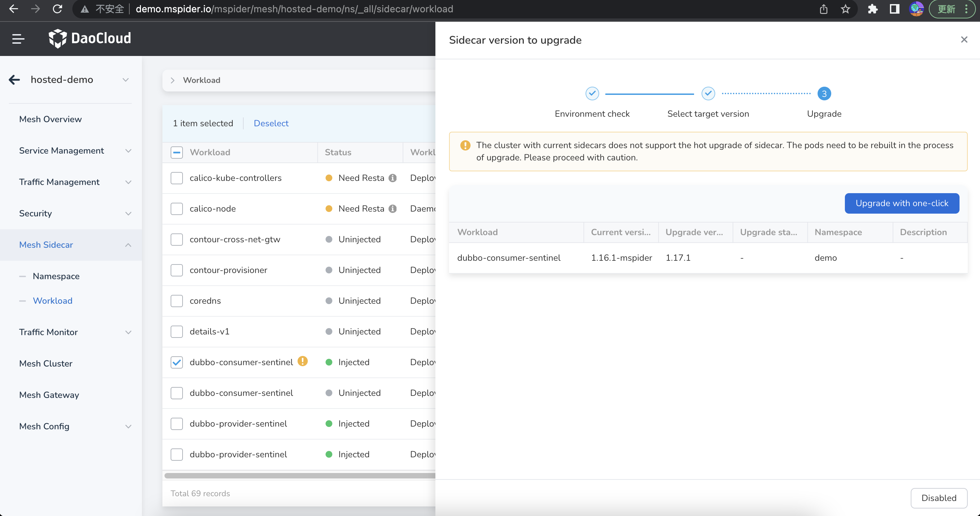Open Namespace under Mesh Sidecar
The image size is (980, 516).
(x=56, y=276)
